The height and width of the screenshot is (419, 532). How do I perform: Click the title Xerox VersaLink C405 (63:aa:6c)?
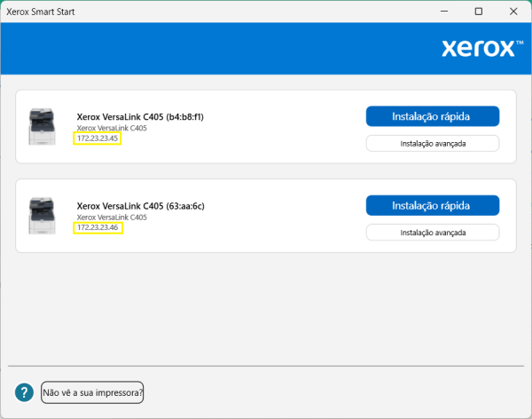140,206
